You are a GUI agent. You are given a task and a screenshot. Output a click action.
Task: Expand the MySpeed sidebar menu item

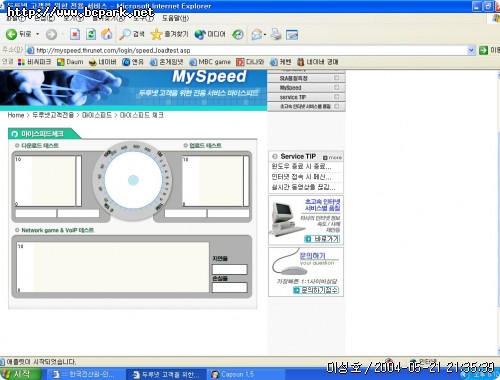pyautogui.click(x=306, y=88)
